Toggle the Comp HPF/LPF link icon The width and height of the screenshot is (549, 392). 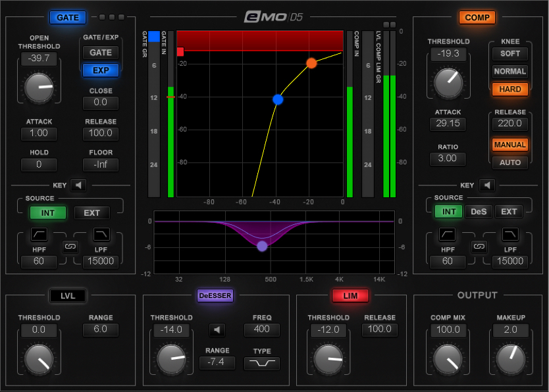(479, 247)
